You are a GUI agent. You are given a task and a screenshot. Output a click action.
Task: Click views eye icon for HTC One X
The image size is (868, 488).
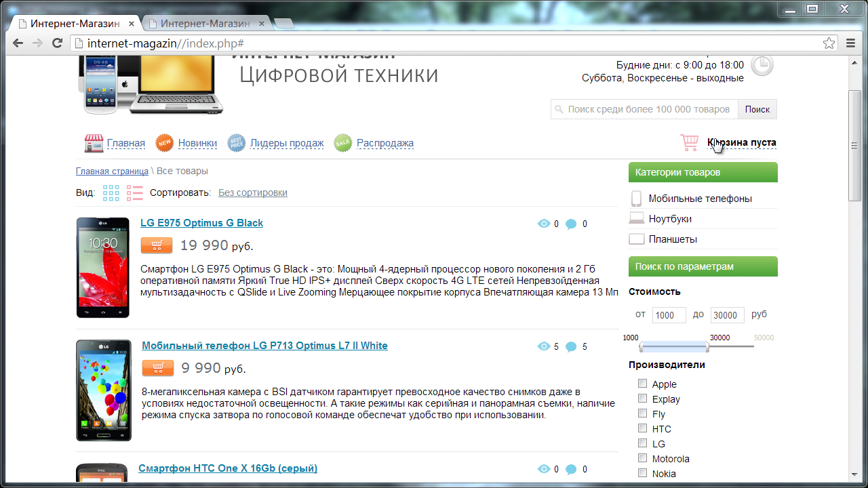click(543, 469)
